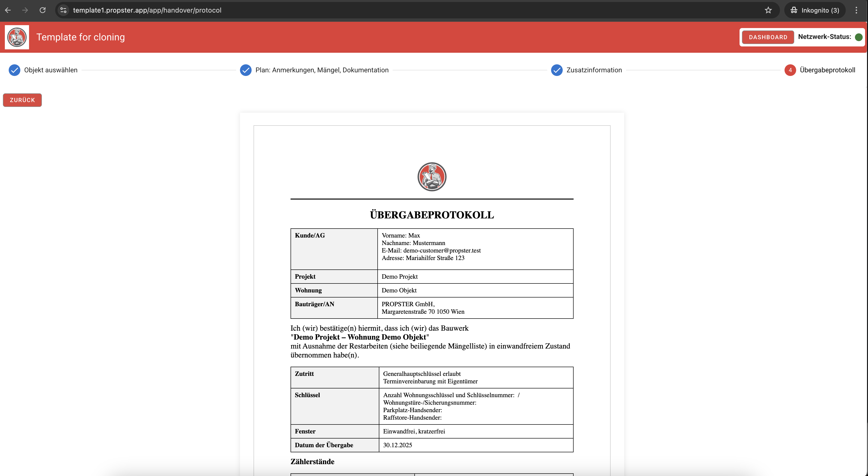Click Objekt auswählen step checkmark
Image resolution: width=868 pixels, height=476 pixels.
click(x=15, y=70)
